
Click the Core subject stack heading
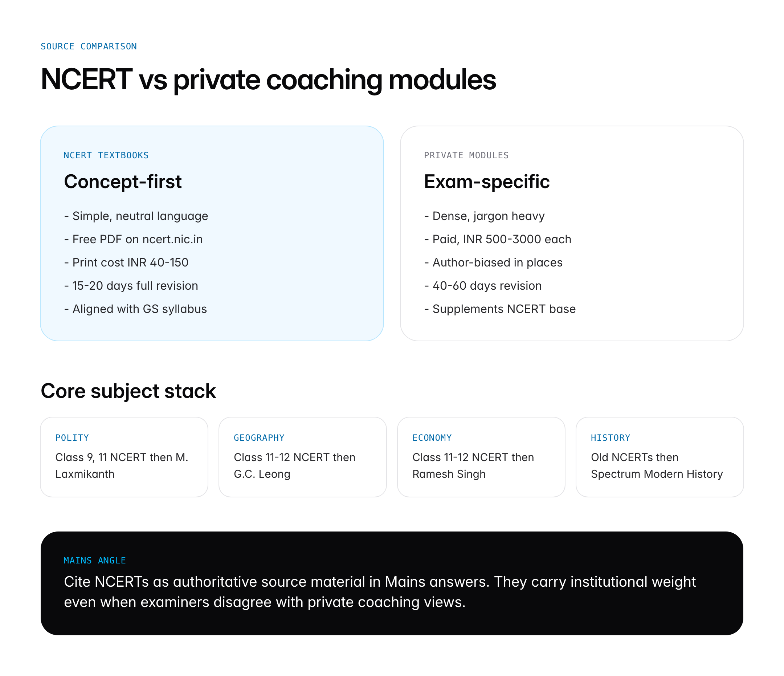128,391
